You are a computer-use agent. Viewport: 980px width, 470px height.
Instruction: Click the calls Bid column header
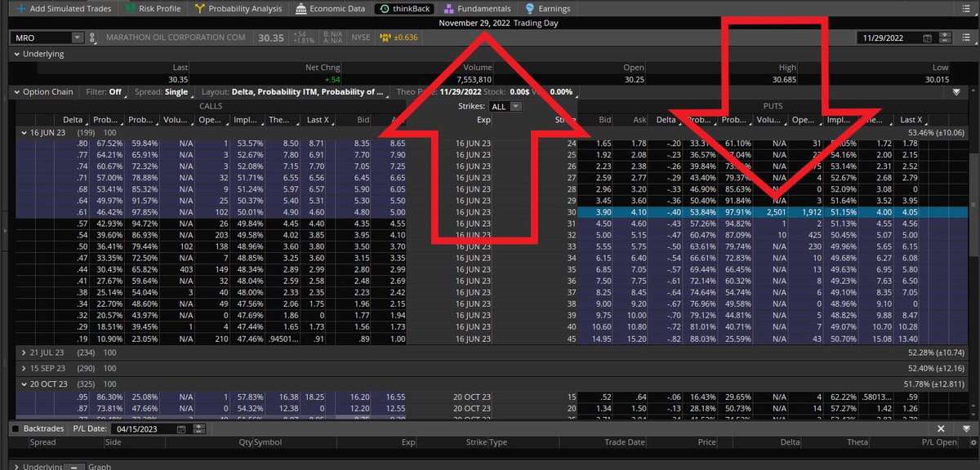click(x=363, y=120)
